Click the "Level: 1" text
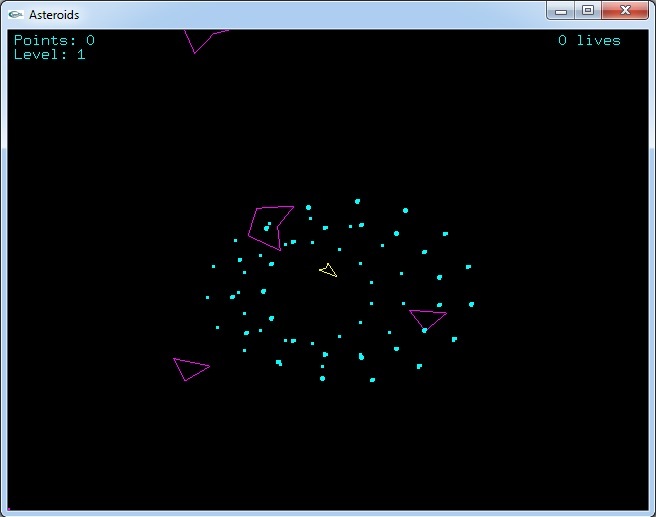 coord(50,54)
